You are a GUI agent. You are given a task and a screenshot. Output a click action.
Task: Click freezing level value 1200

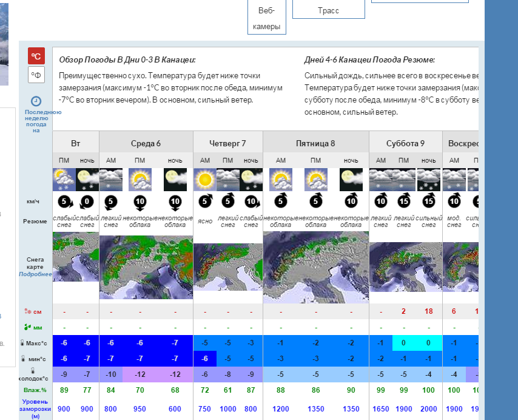point(281,409)
